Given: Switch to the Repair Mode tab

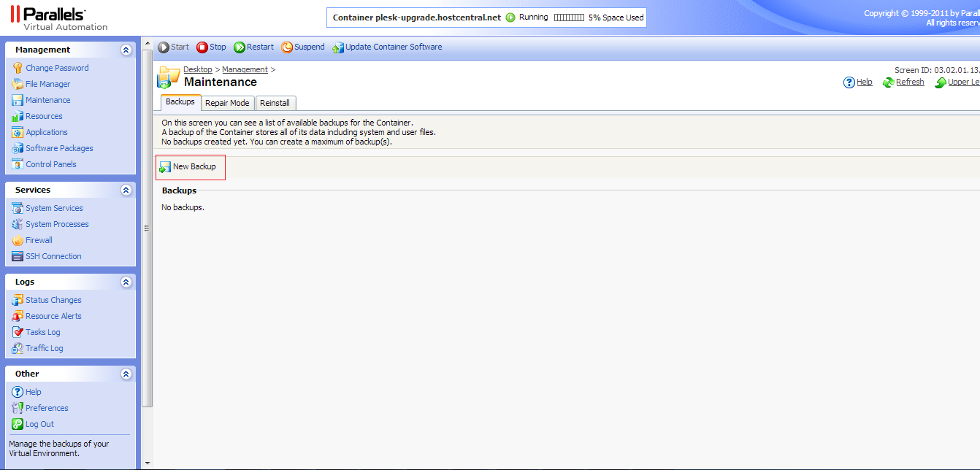Looking at the screenshot, I should coord(227,103).
